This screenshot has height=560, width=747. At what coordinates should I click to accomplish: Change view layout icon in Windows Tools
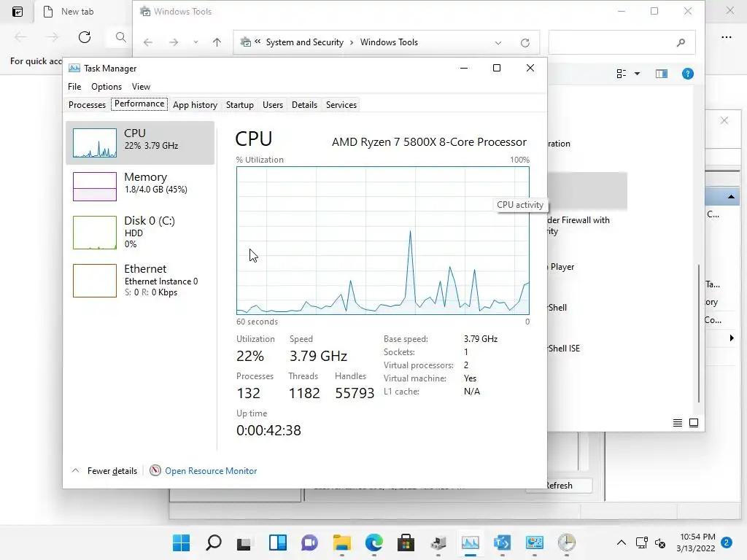[x=622, y=74]
